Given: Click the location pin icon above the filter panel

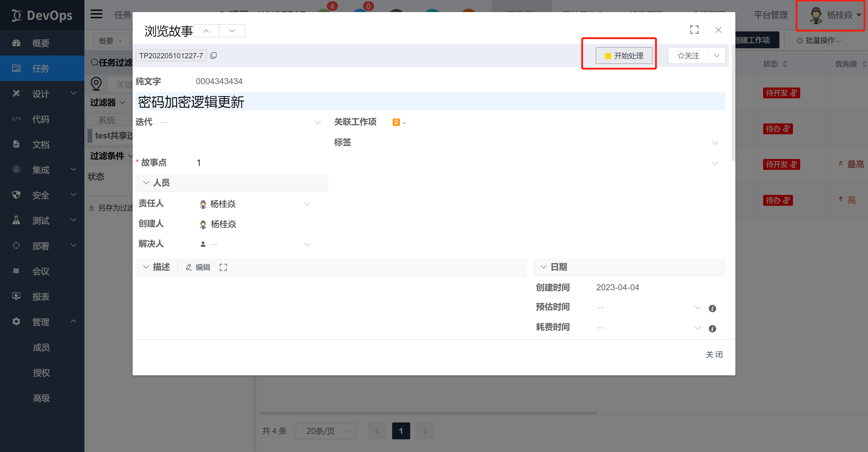Looking at the screenshot, I should 96,84.
